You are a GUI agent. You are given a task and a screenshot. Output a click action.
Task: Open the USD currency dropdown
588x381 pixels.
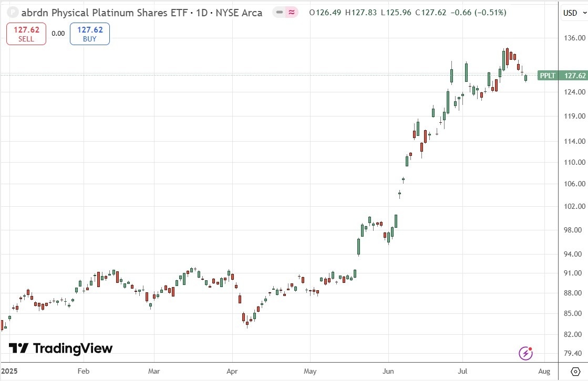tap(573, 13)
